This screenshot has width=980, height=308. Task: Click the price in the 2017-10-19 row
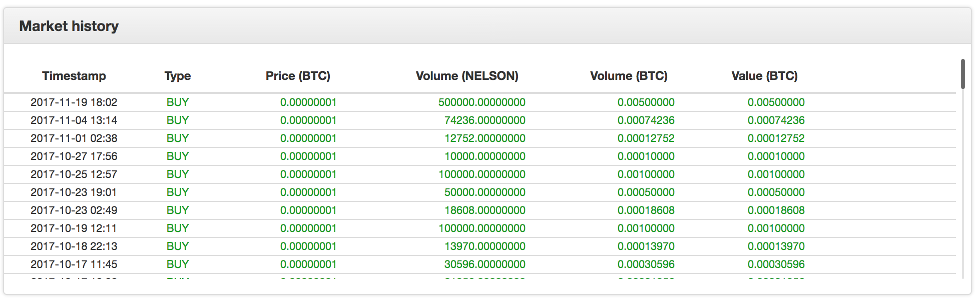[308, 228]
